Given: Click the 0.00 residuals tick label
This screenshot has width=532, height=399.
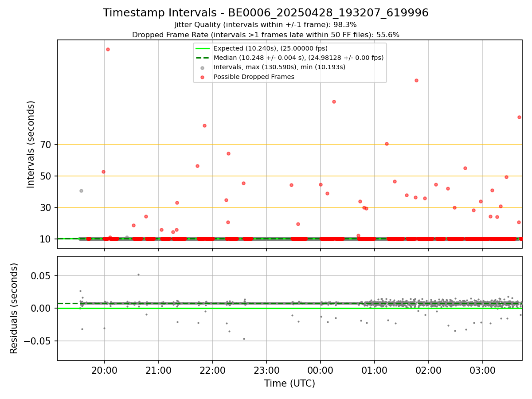Looking at the screenshot, I should tap(42, 308).
